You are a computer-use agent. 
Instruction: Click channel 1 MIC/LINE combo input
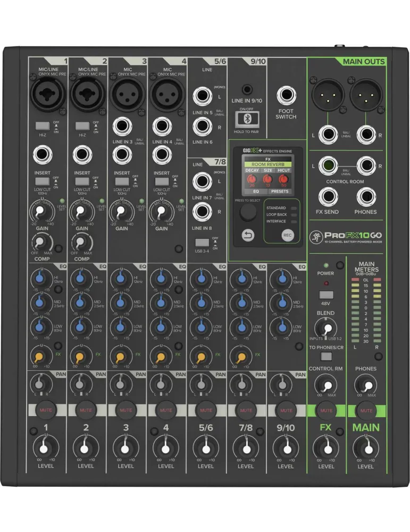[49, 93]
